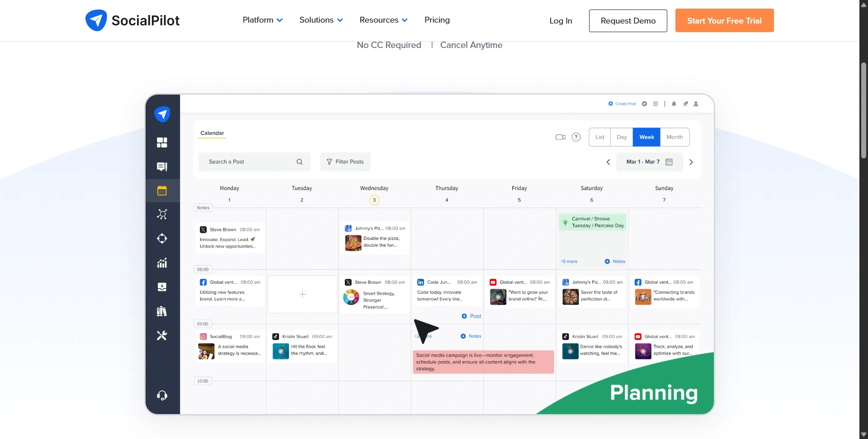Open the Mar 1 - Mar 7 date picker

tap(649, 162)
